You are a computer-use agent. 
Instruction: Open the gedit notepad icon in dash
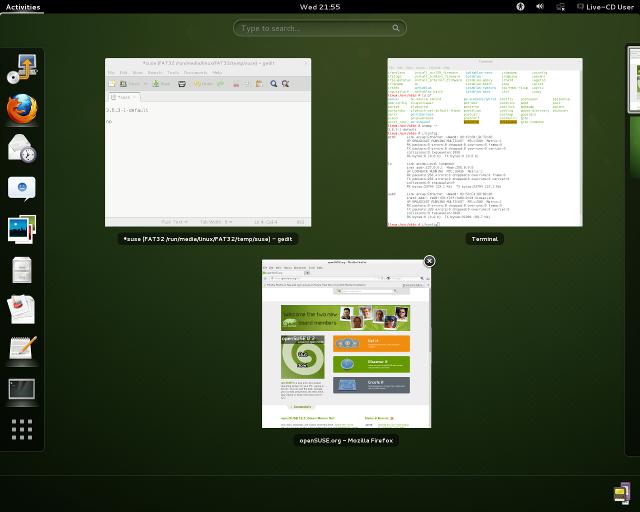(x=22, y=348)
